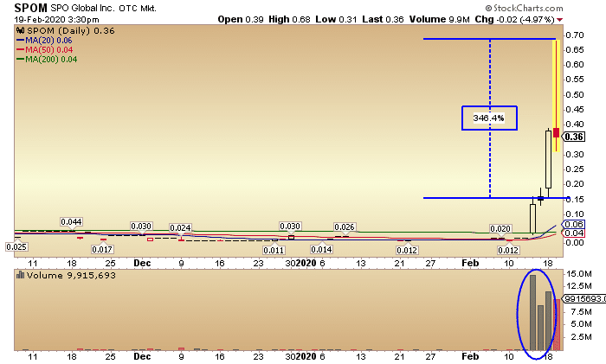The width and height of the screenshot is (606, 364).
Task: Click the tallest gray volume bar
Action: (x=532, y=312)
